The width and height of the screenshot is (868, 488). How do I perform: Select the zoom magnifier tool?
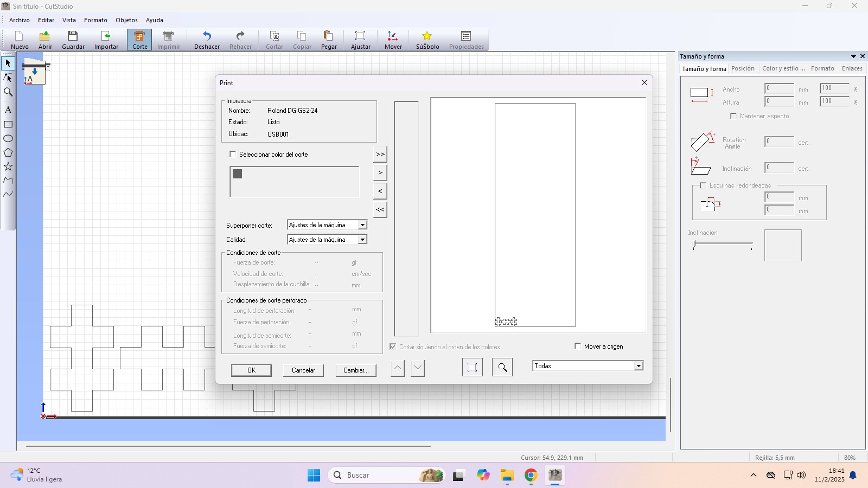(8, 92)
